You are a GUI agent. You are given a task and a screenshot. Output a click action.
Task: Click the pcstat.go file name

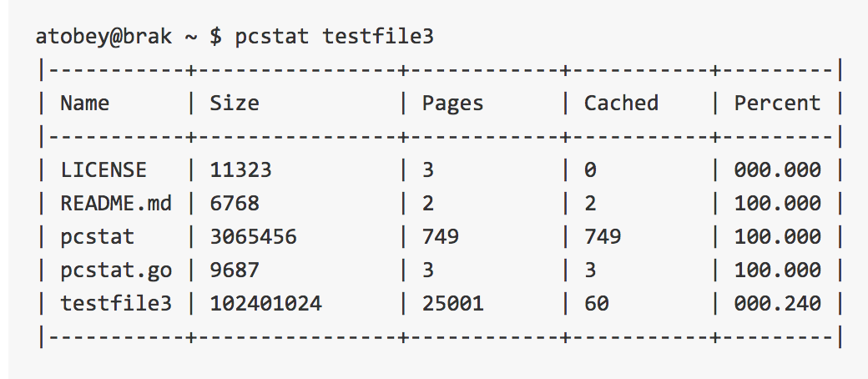(x=116, y=271)
